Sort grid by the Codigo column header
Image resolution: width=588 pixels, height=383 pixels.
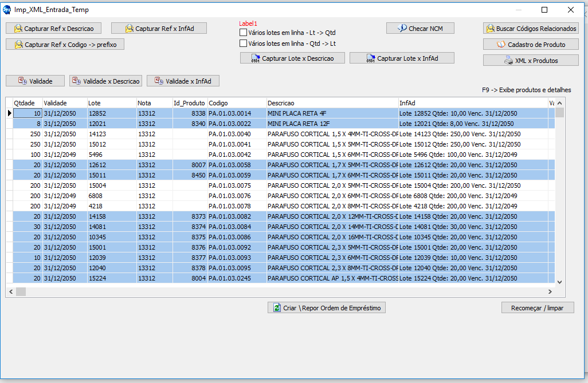click(236, 103)
